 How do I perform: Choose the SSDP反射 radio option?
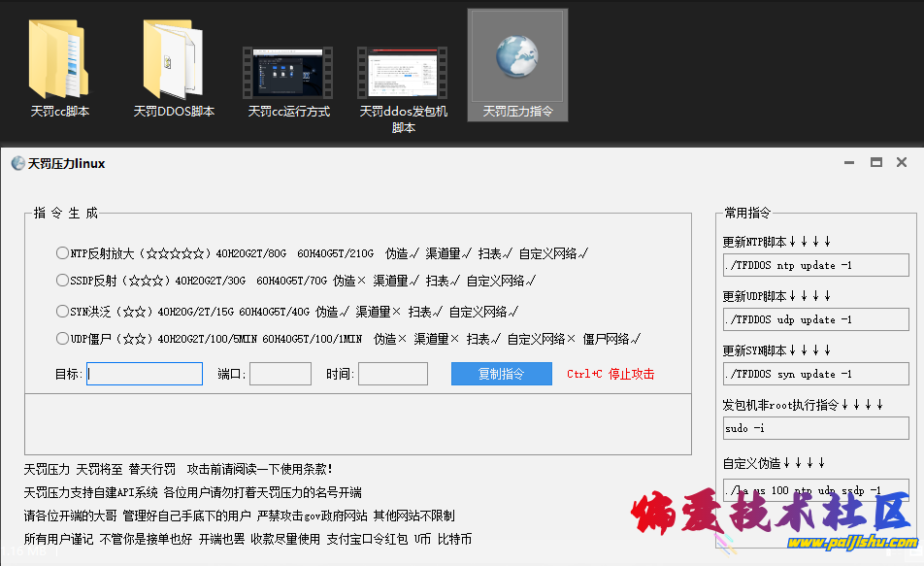pos(62,281)
